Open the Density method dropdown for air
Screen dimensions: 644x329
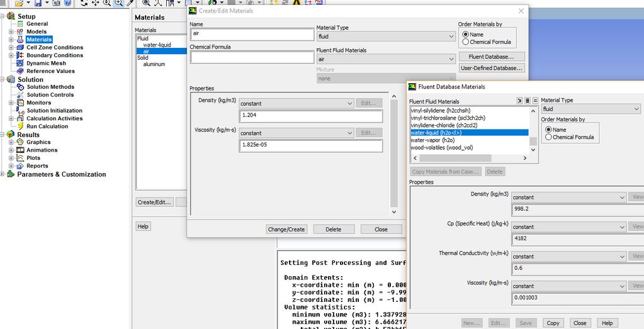point(297,103)
